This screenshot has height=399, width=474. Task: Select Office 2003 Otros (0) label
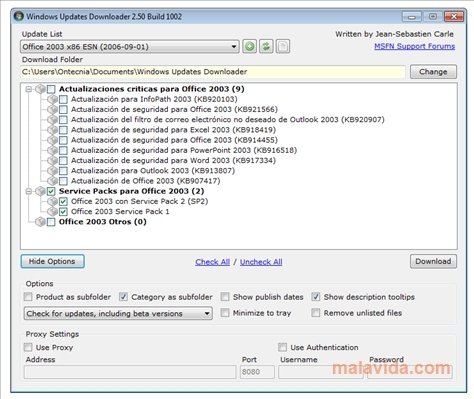click(103, 222)
